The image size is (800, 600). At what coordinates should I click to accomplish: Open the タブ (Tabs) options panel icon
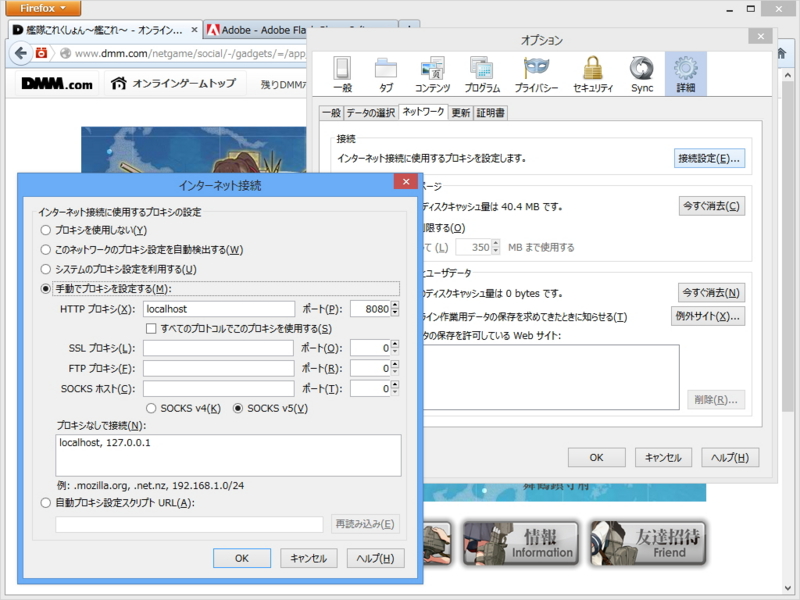[x=386, y=74]
